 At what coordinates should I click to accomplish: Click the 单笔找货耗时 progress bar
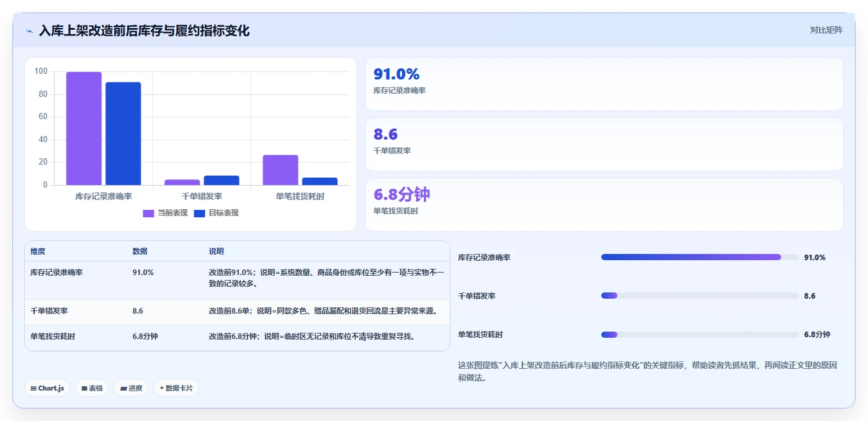(x=700, y=335)
